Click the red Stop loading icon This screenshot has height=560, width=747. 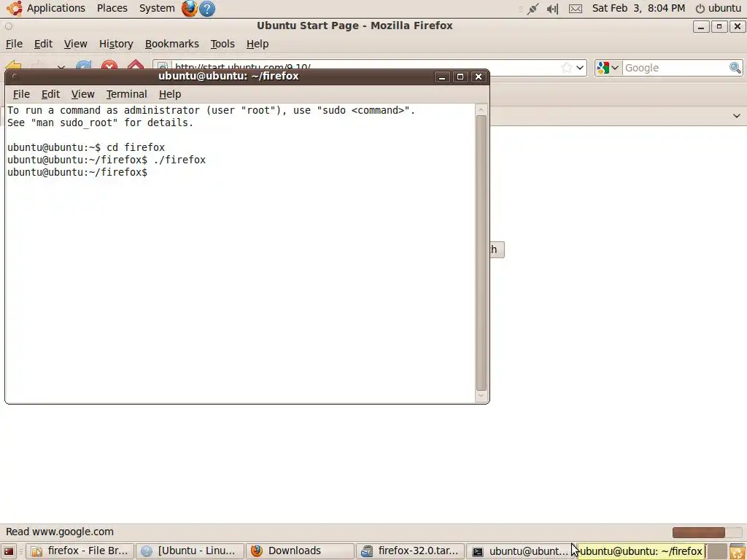[x=109, y=66]
